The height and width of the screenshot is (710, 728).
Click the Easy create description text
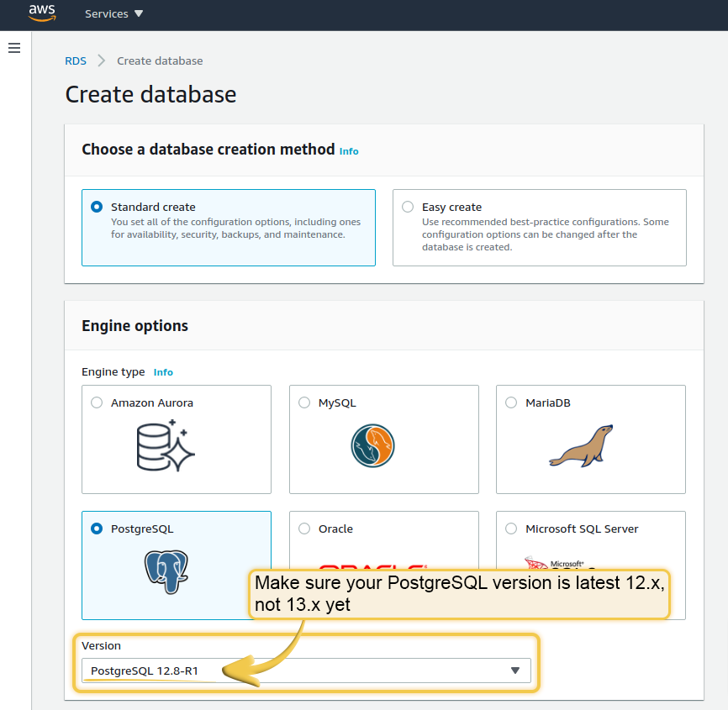[x=546, y=234]
